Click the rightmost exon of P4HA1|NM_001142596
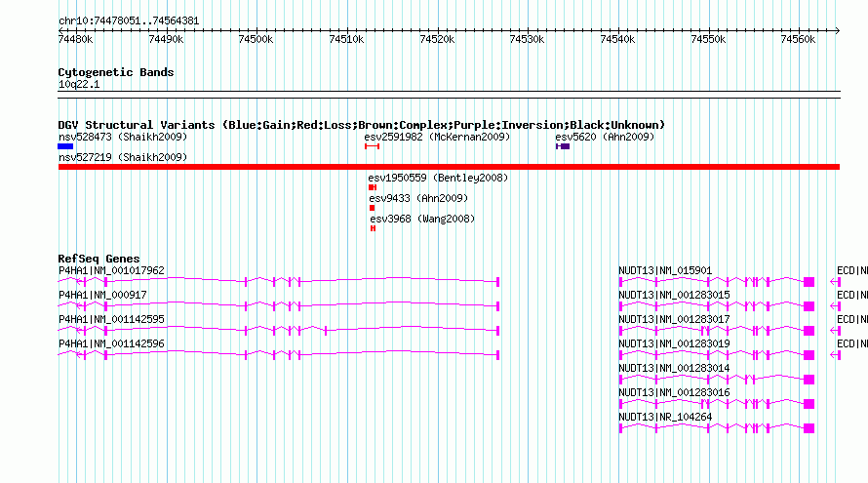Image resolution: width=868 pixels, height=483 pixels. (x=497, y=355)
